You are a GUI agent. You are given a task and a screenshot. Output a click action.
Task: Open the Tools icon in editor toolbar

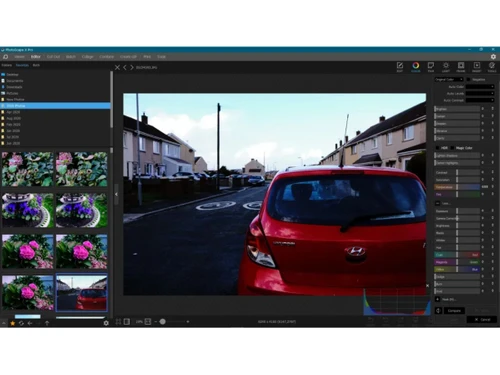coord(492,67)
